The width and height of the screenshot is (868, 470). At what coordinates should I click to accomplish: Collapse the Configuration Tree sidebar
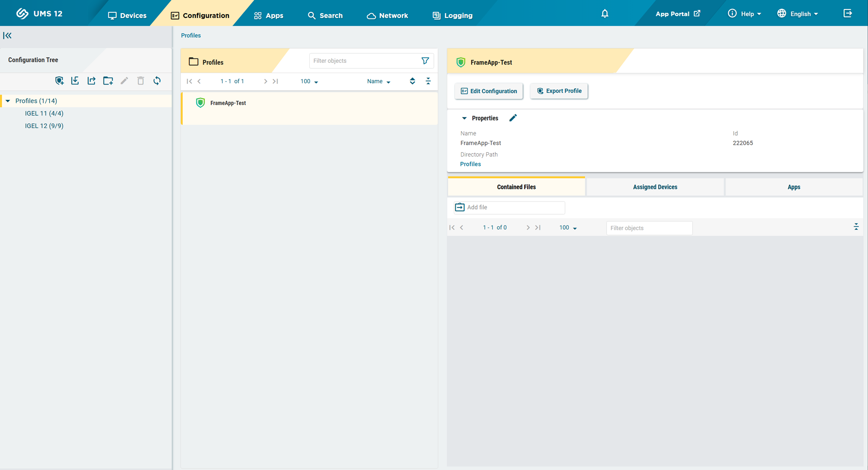[7, 36]
